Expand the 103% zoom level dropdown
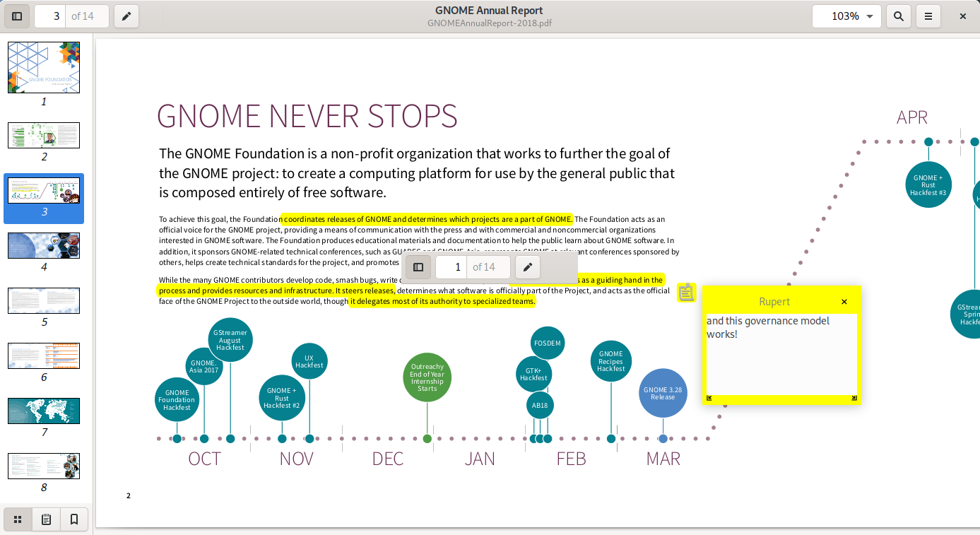 pos(846,16)
